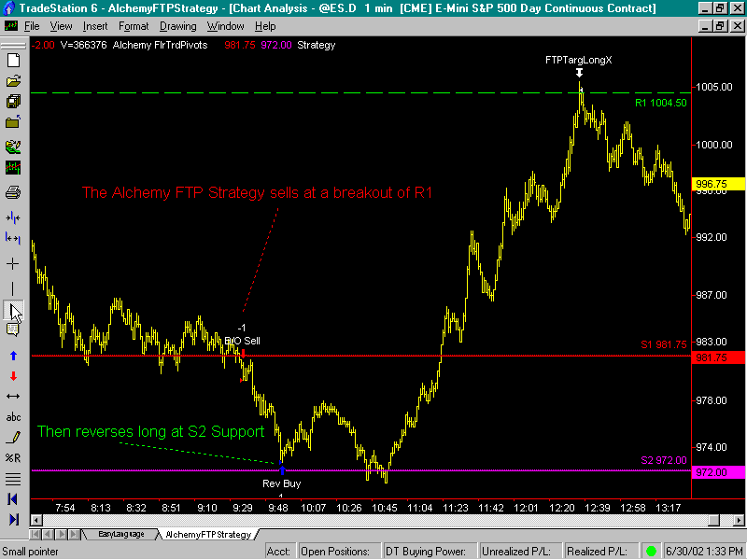
Task: Click the decrease bar spacing icon
Action: click(x=13, y=218)
